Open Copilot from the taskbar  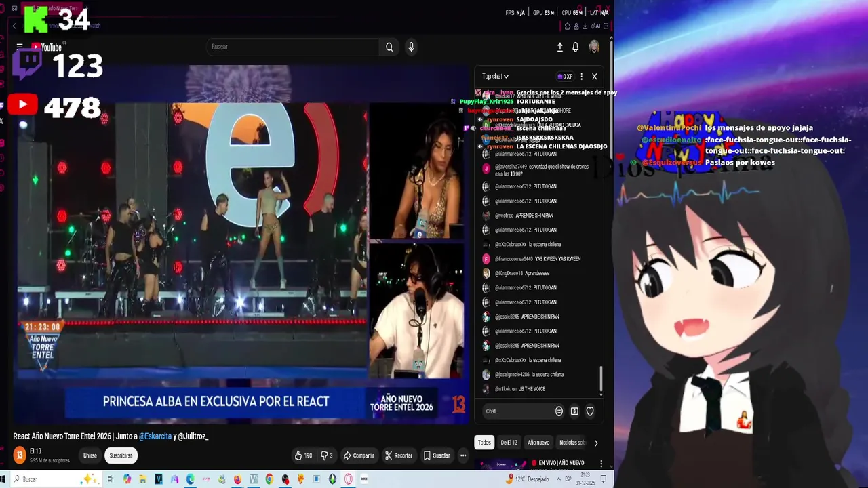coord(127,479)
